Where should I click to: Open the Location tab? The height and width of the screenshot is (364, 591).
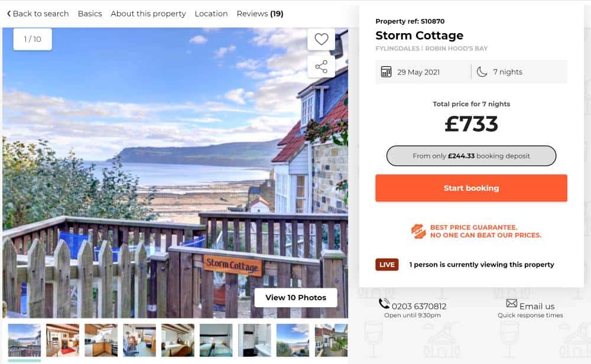click(x=211, y=14)
